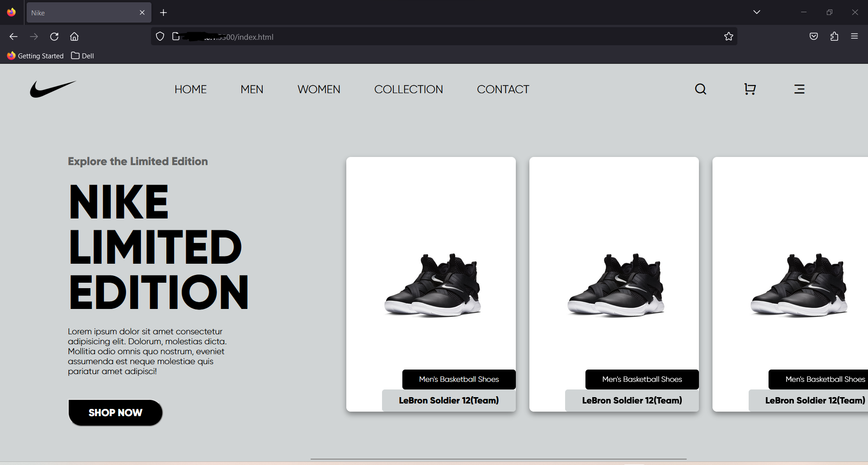Reload the page
Screen dimensions: 868x465
coord(54,37)
